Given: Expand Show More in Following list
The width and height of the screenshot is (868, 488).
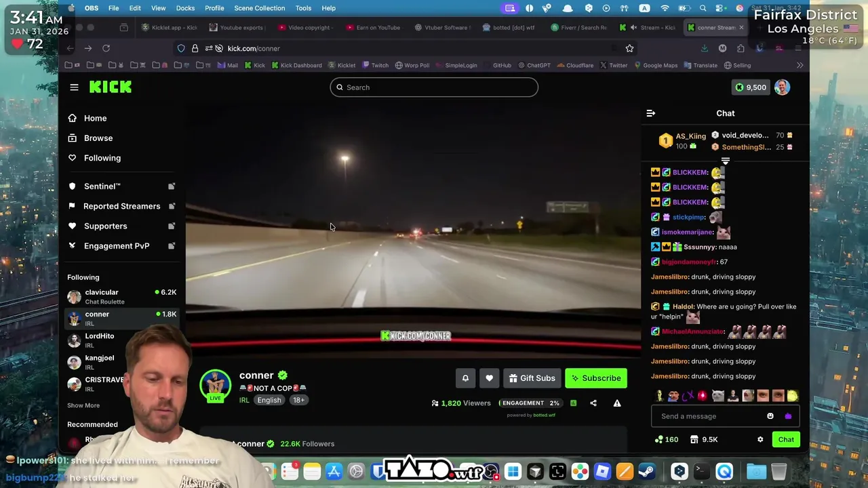Looking at the screenshot, I should tap(83, 405).
